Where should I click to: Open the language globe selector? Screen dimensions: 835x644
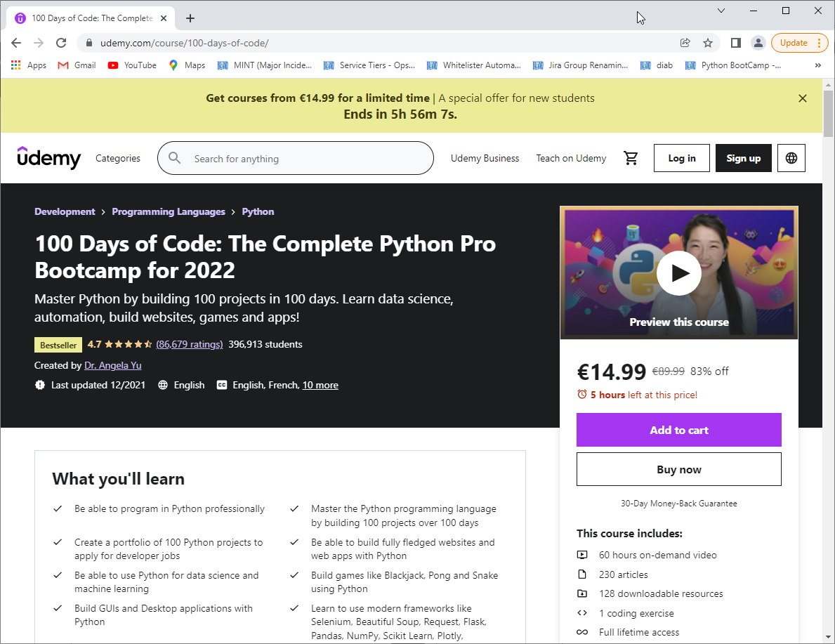pyautogui.click(x=791, y=158)
